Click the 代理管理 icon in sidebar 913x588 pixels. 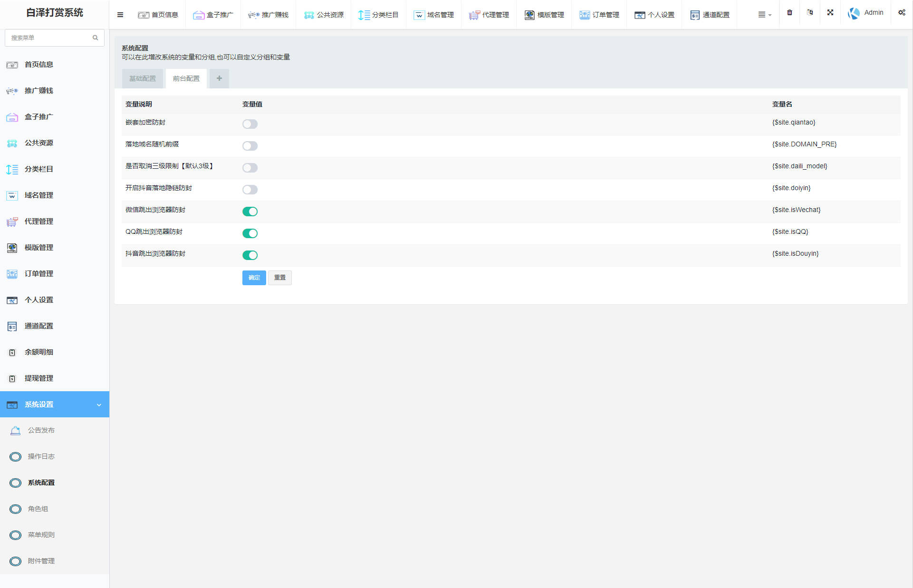(x=12, y=222)
